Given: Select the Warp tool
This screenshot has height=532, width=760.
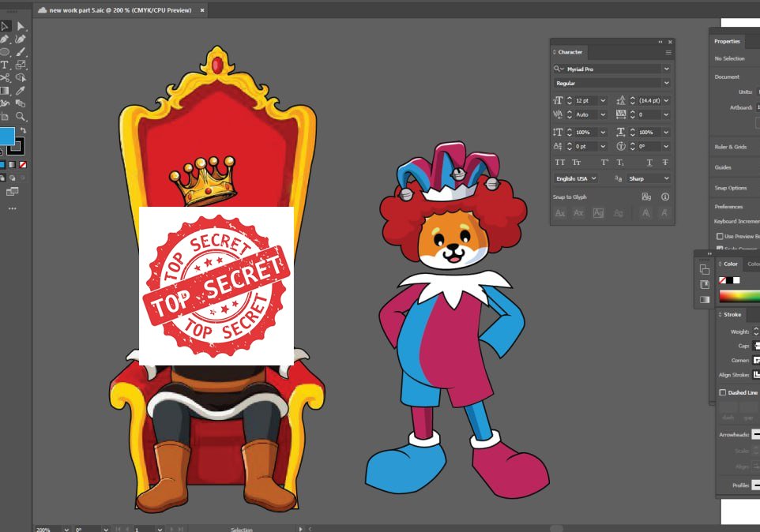Looking at the screenshot, I should pyautogui.click(x=5, y=103).
